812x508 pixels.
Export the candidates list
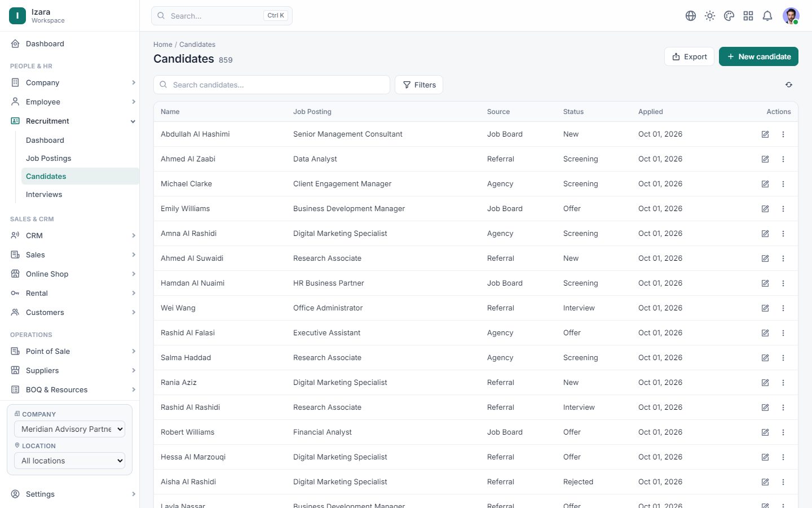pos(689,56)
